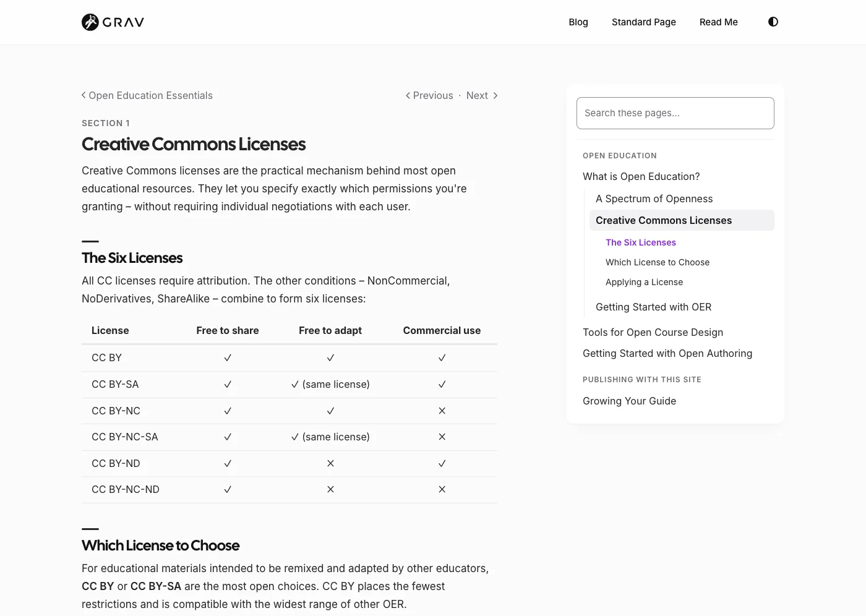Click the CC BY-NC commercial use cross
Viewport: 866px width, 616px height.
click(442, 411)
